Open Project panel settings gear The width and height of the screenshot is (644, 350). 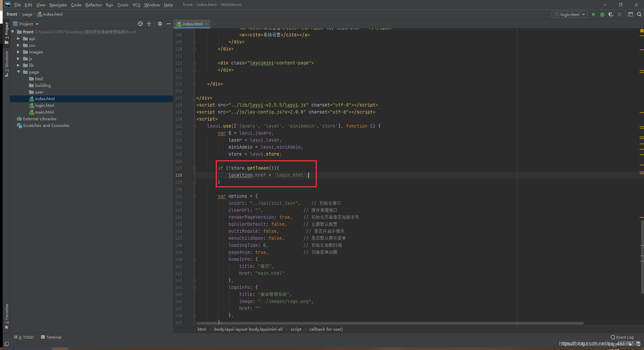point(160,24)
